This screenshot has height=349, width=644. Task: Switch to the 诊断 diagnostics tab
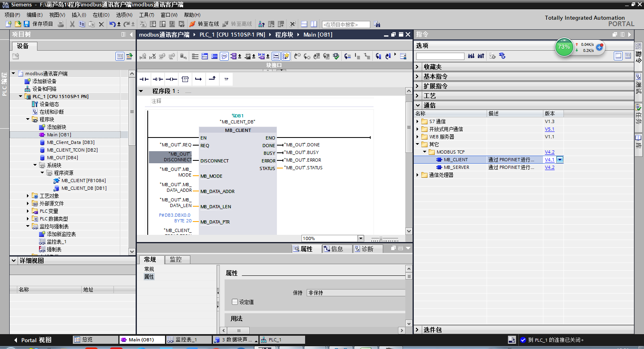[367, 249]
